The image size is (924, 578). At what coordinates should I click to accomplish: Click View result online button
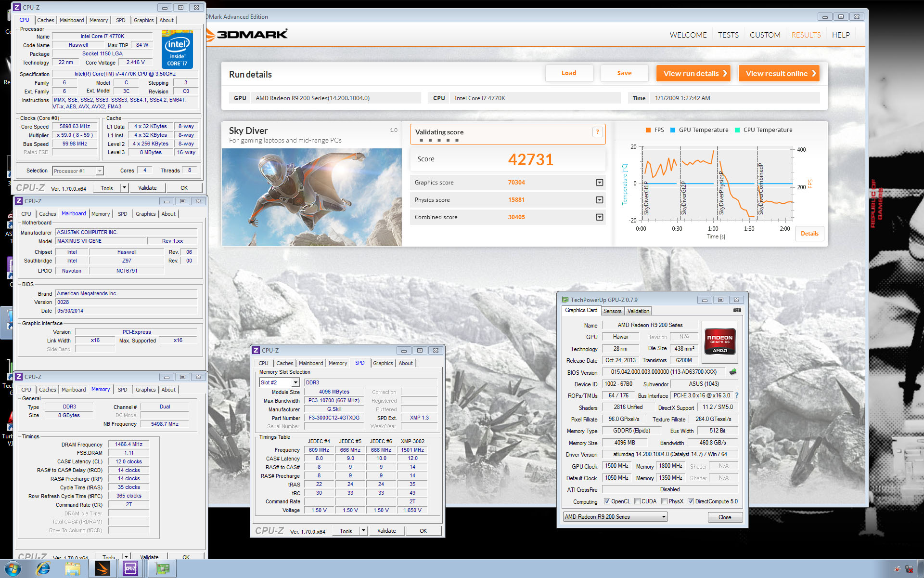[779, 73]
